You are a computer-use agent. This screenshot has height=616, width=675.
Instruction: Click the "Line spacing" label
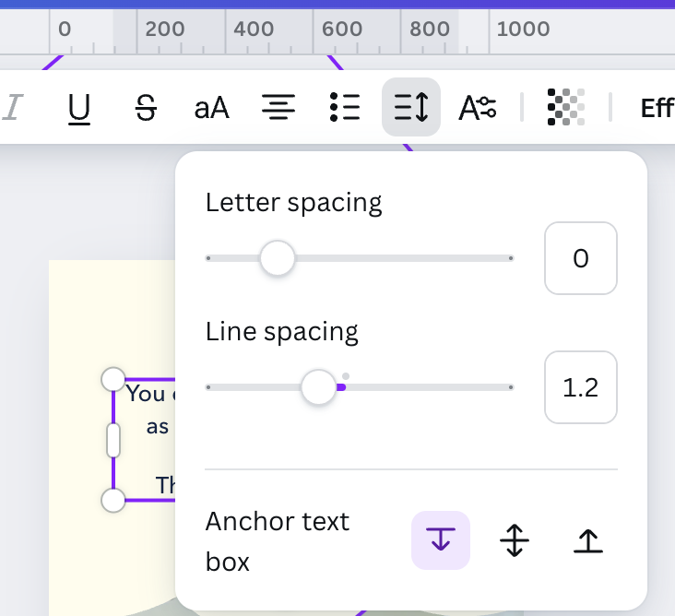(x=281, y=331)
